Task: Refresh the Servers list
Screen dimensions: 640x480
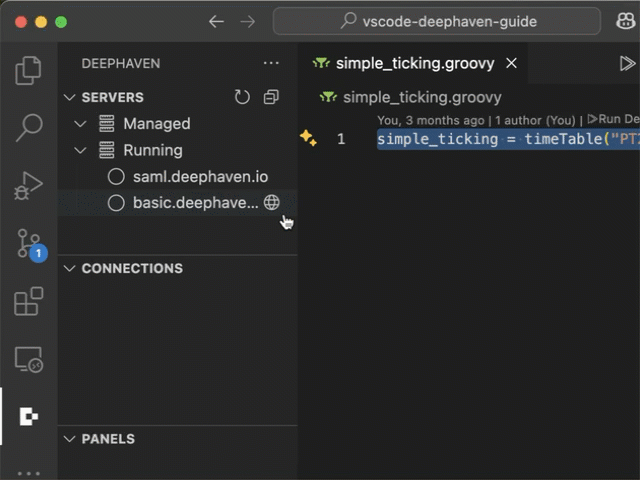Action: (242, 98)
